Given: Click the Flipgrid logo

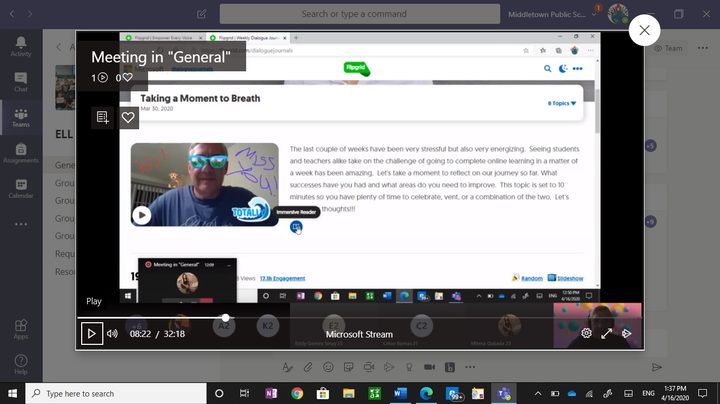Looking at the screenshot, I should pos(357,69).
